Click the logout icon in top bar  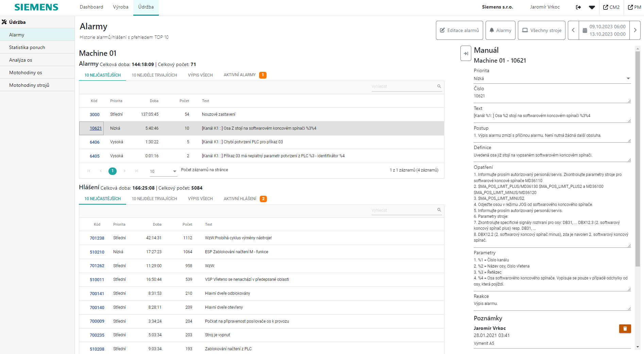578,7
